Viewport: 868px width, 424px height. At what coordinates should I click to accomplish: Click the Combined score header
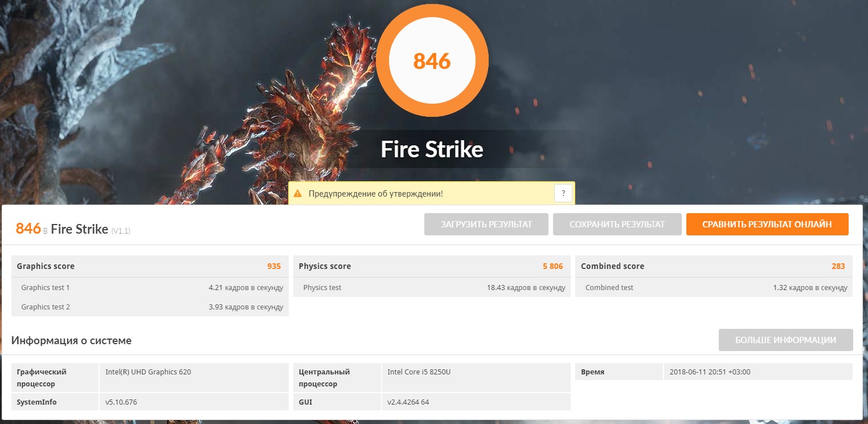tap(612, 266)
